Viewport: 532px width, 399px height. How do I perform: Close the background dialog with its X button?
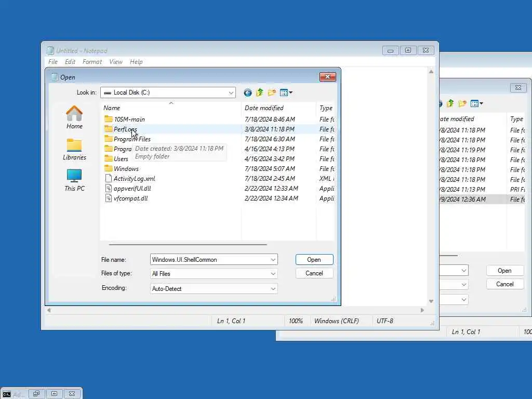[518, 87]
